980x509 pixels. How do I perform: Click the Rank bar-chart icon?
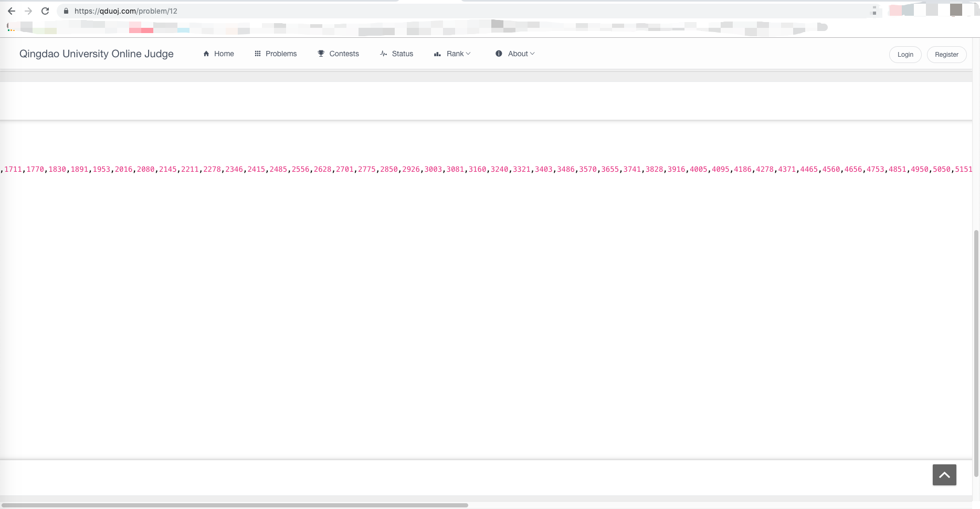coord(438,53)
